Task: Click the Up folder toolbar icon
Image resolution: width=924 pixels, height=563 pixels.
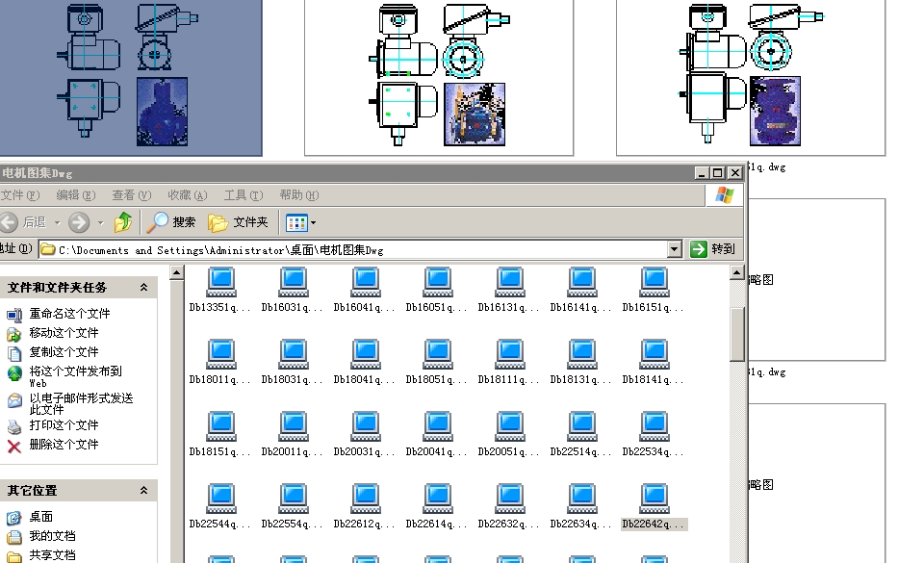Action: point(123,222)
